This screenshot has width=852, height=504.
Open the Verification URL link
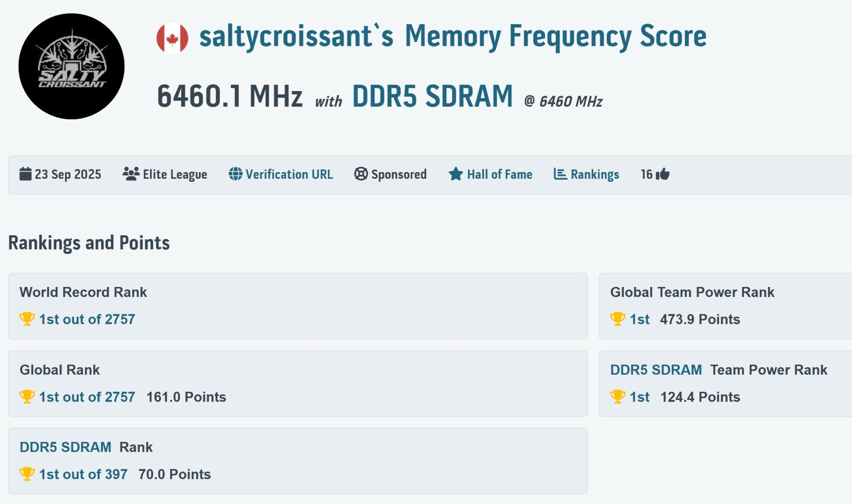click(289, 174)
